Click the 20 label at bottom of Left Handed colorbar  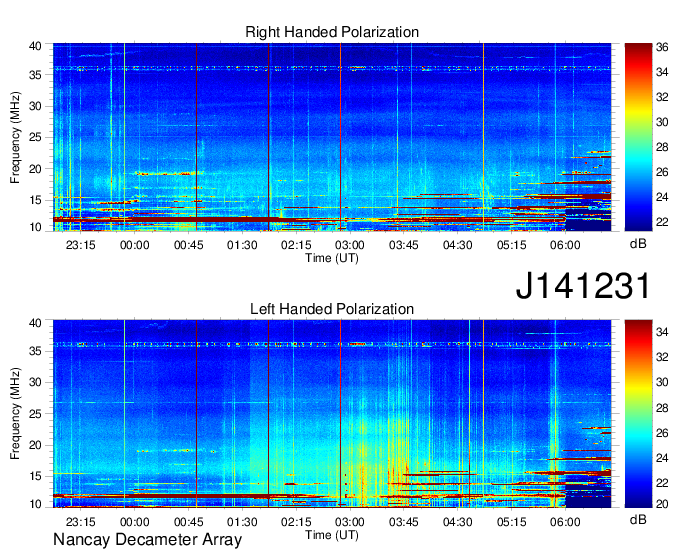click(x=662, y=504)
